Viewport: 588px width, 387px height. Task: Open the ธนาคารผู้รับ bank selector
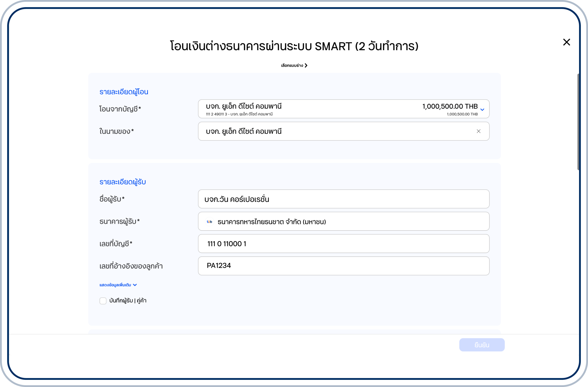pos(343,221)
